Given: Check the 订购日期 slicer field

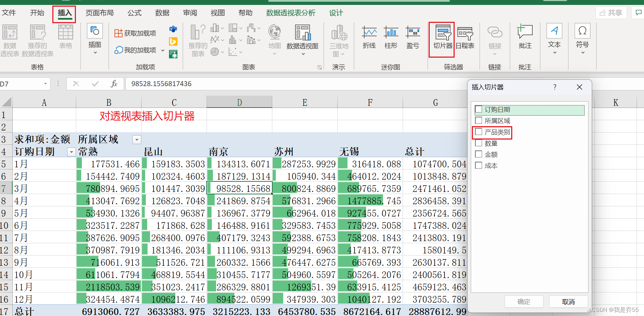Looking at the screenshot, I should pos(479,109).
